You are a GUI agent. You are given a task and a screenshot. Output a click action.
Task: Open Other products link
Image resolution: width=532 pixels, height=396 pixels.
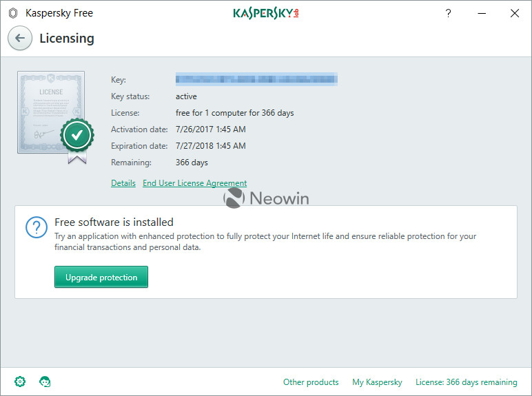point(311,382)
